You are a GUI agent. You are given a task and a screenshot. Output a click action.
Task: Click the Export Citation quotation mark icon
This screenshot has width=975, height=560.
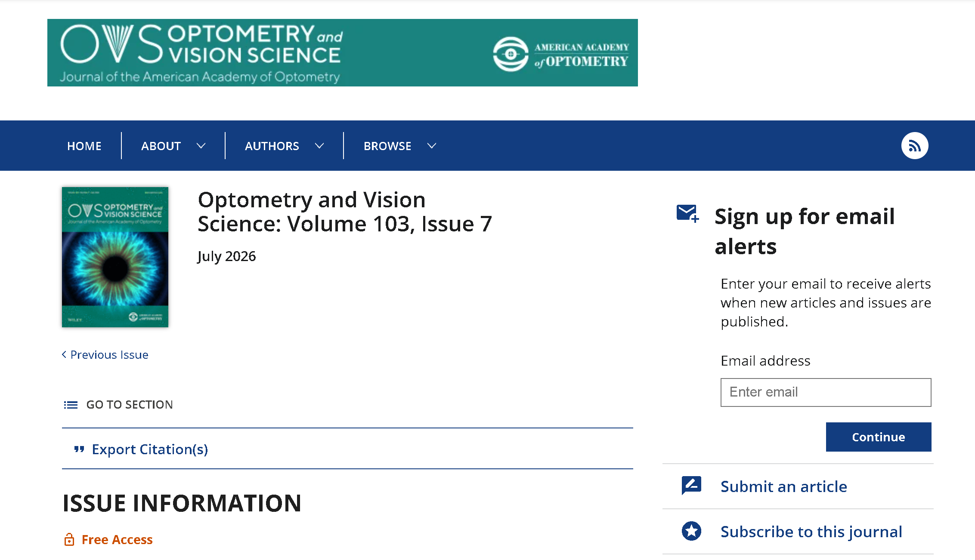(x=79, y=449)
